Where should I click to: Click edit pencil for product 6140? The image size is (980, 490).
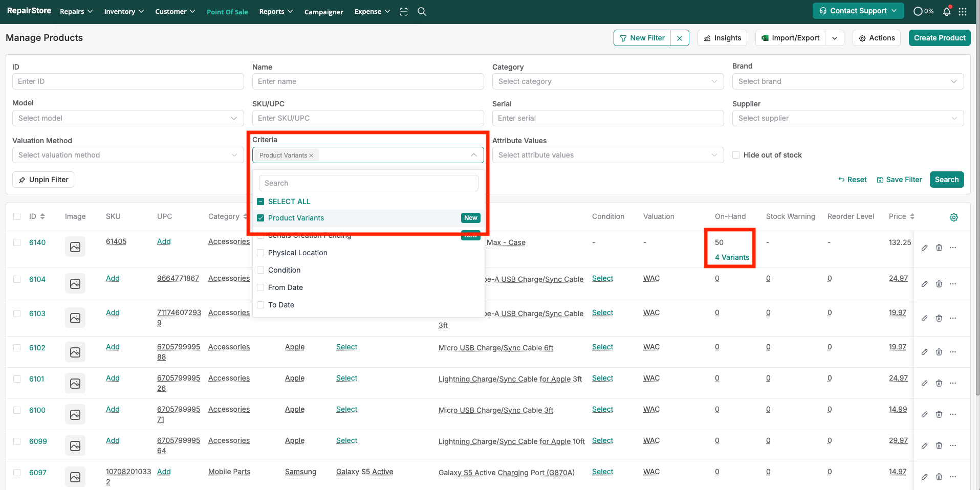coord(924,248)
